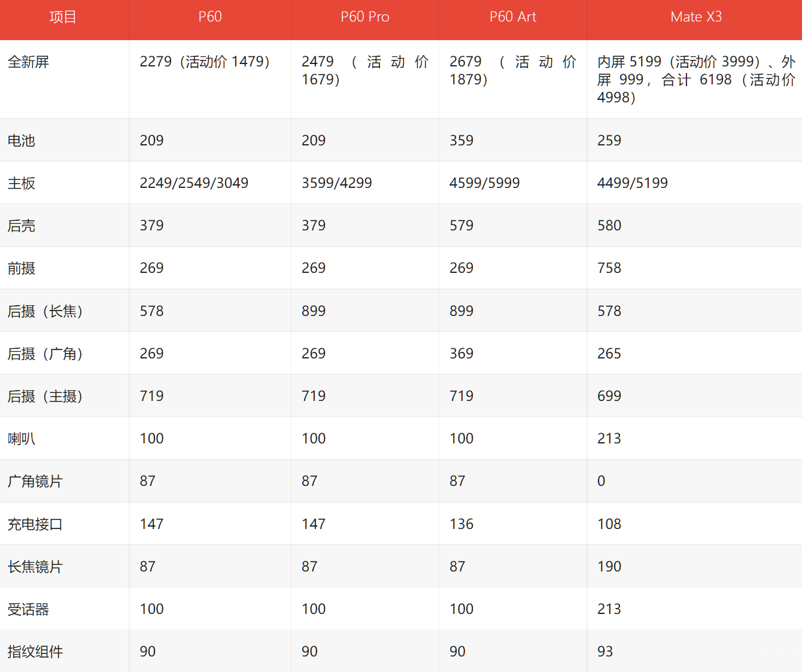
Task: Click the 受话器 row label
Action: tap(28, 609)
